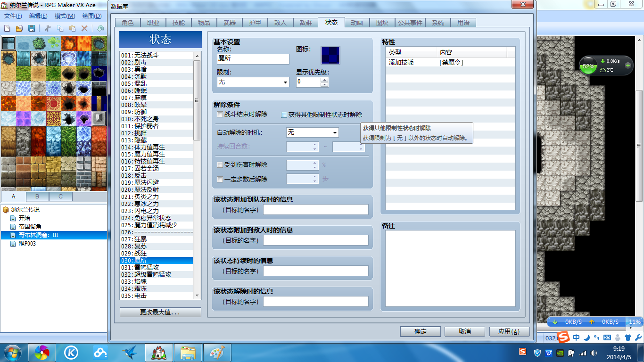Click the 备注 notes text area
644x362 pixels.
[450, 269]
